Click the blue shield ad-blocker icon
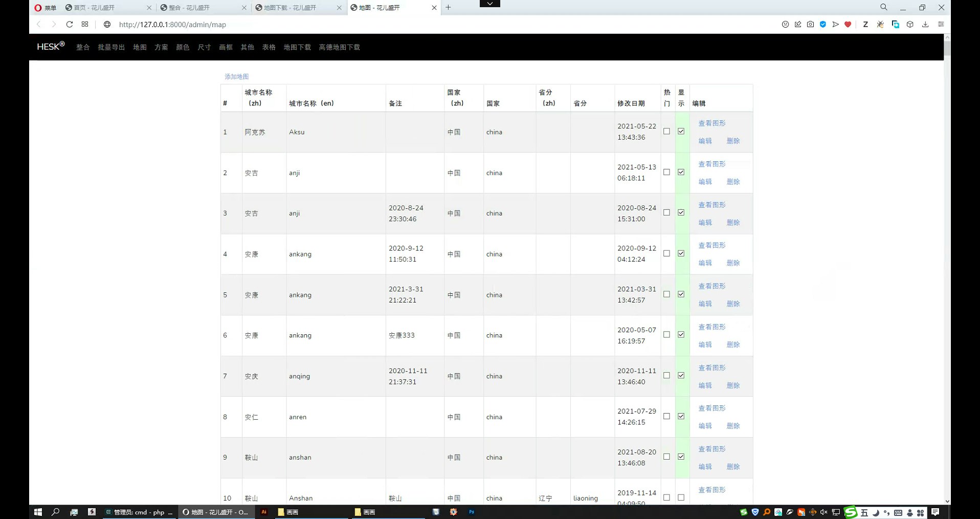Image resolution: width=980 pixels, height=519 pixels. click(x=823, y=25)
